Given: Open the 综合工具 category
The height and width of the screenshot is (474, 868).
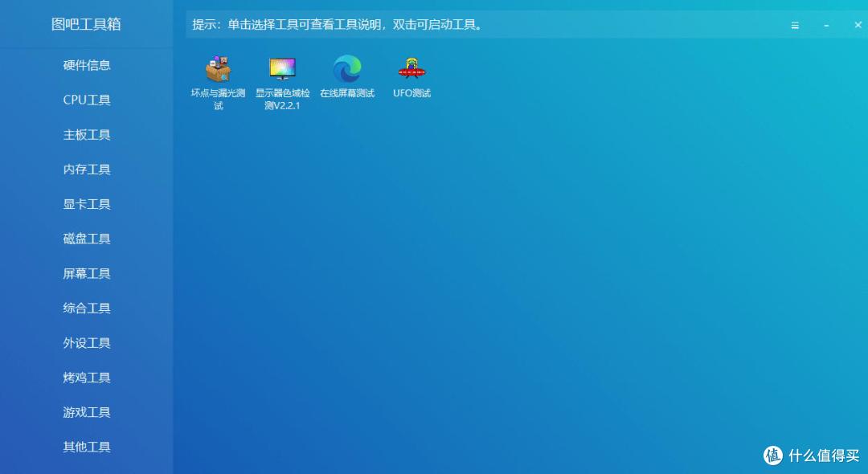Looking at the screenshot, I should 87,308.
